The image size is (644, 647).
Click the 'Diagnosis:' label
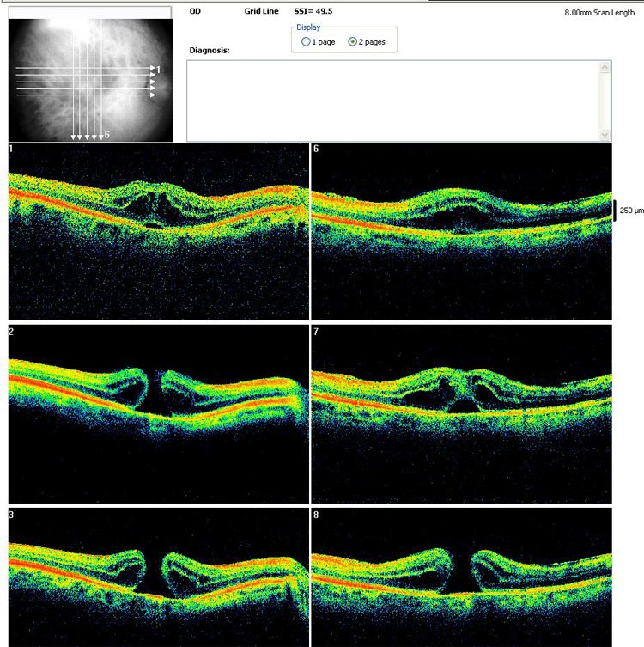210,51
